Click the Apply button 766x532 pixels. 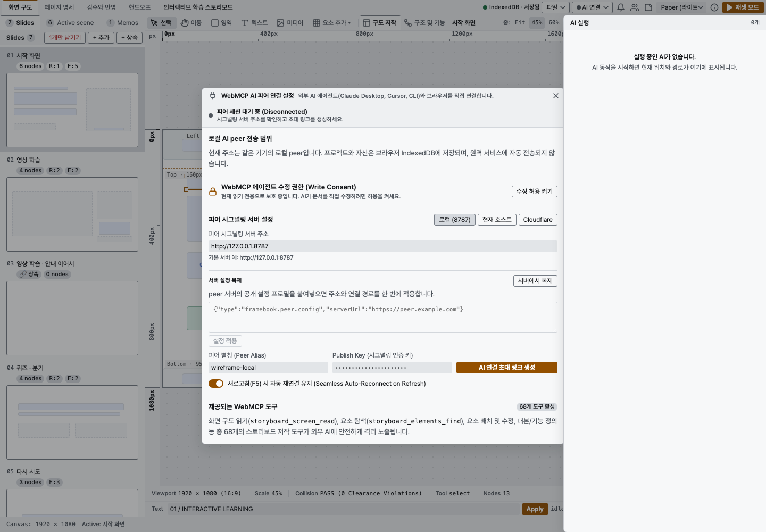point(535,509)
